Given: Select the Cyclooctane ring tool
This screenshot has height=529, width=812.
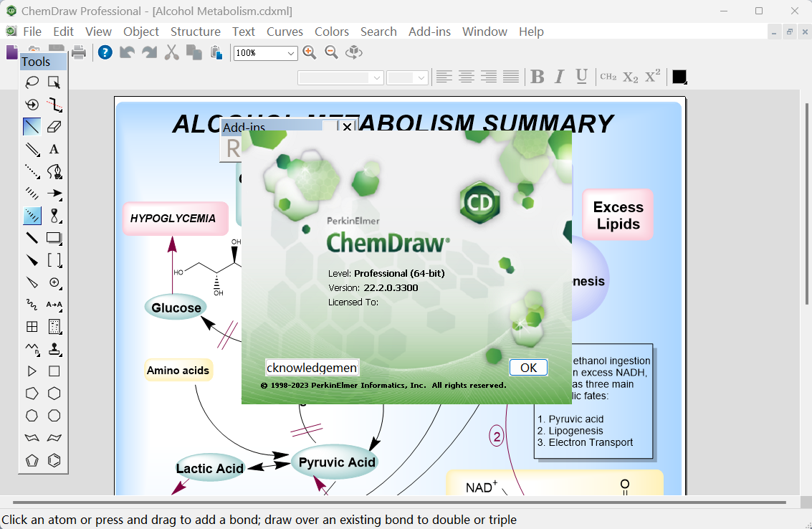Looking at the screenshot, I should [x=54, y=416].
